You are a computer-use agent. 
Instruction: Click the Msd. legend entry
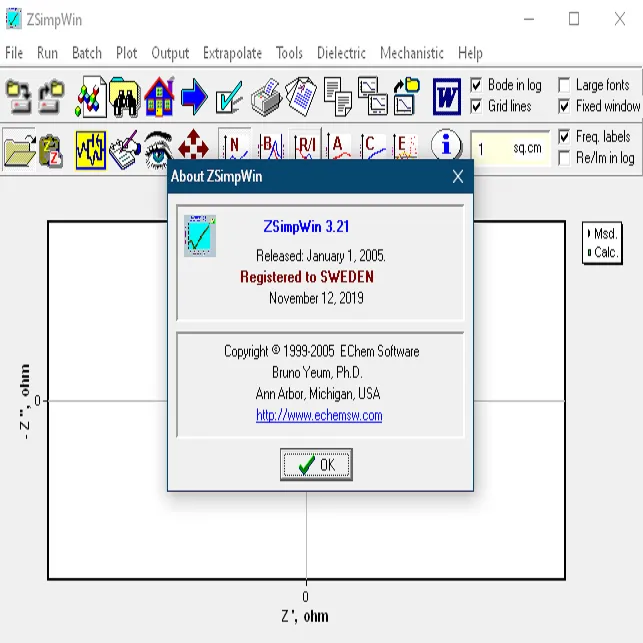(602, 234)
